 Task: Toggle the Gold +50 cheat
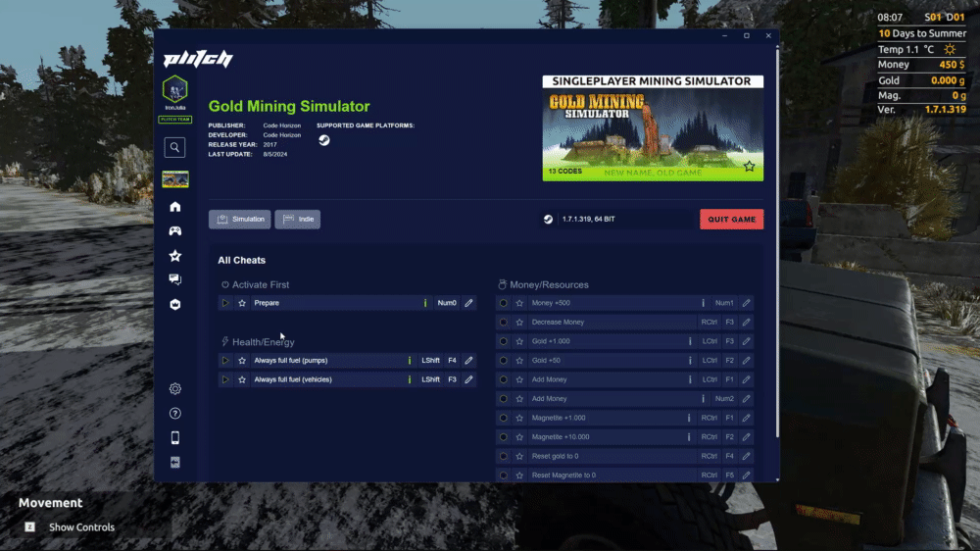tap(503, 360)
